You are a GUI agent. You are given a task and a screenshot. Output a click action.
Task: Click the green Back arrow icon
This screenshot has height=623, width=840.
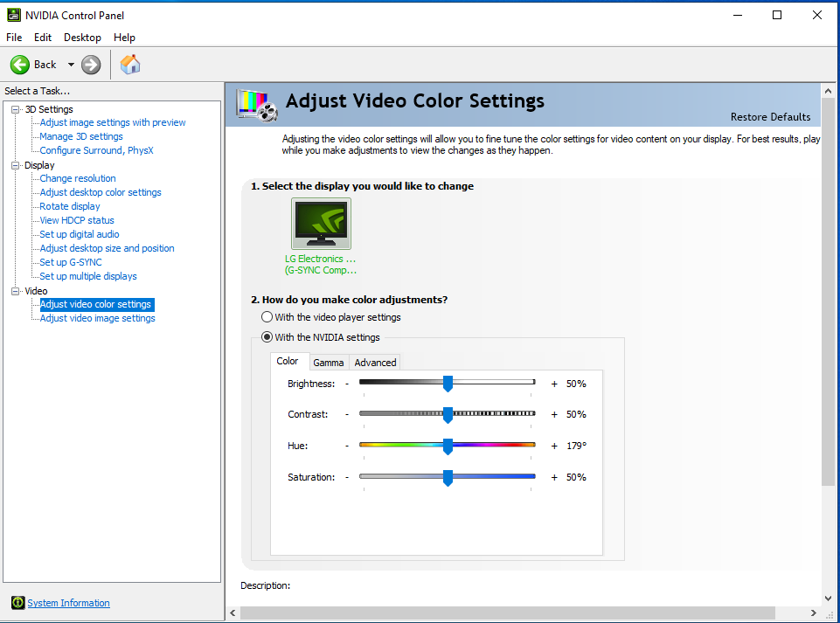[20, 65]
